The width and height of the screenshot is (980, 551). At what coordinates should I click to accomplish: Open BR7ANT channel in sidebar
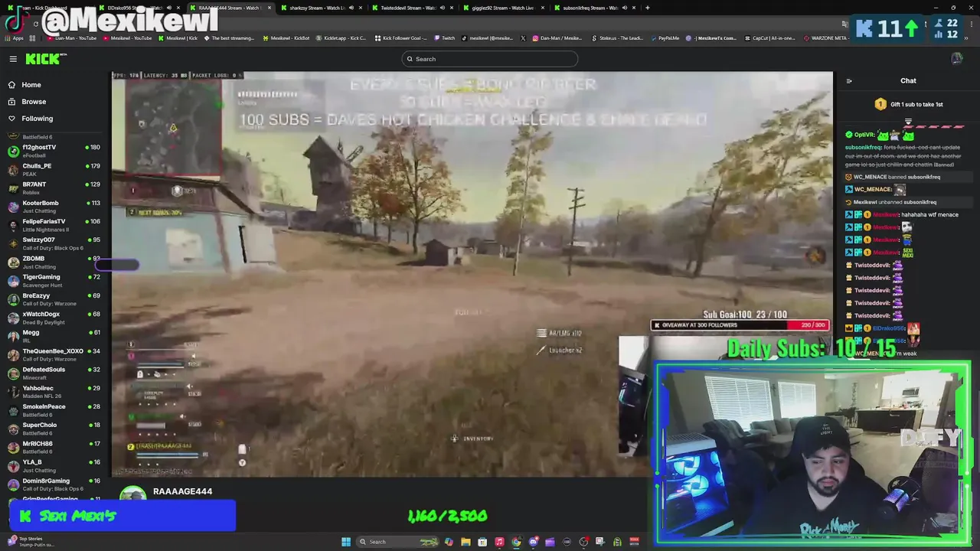(x=55, y=187)
